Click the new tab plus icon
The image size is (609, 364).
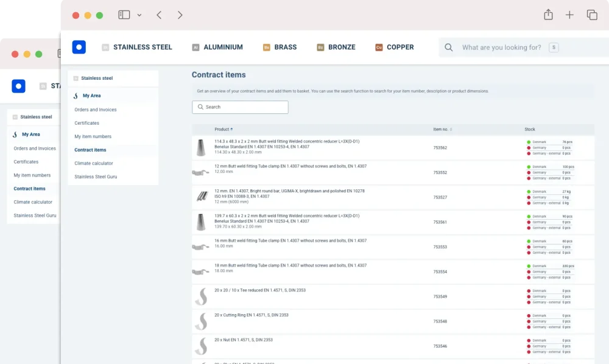[x=570, y=15]
